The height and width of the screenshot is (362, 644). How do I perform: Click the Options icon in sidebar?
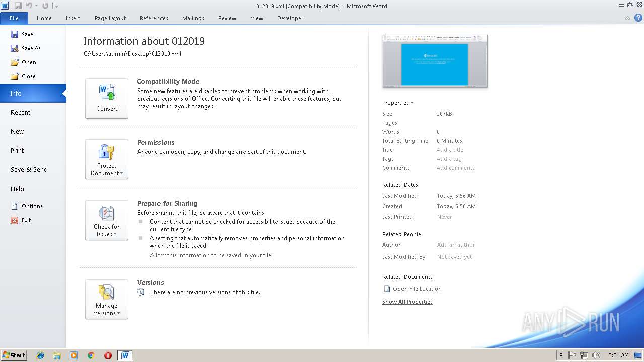point(15,206)
